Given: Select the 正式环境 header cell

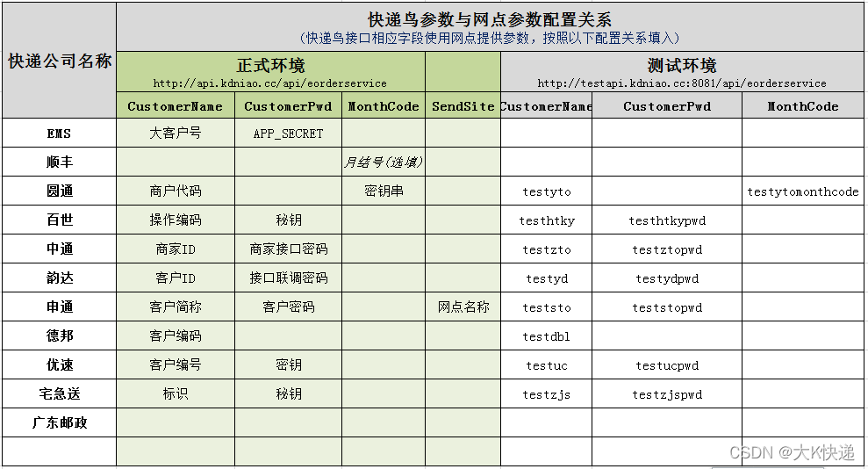Looking at the screenshot, I should tap(270, 72).
